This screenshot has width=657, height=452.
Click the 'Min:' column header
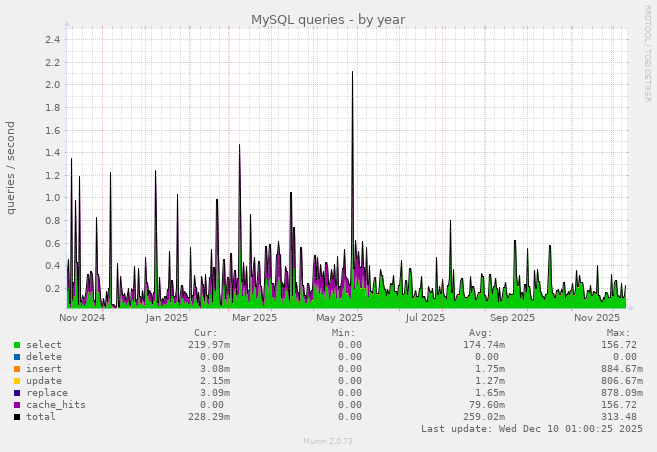point(343,333)
